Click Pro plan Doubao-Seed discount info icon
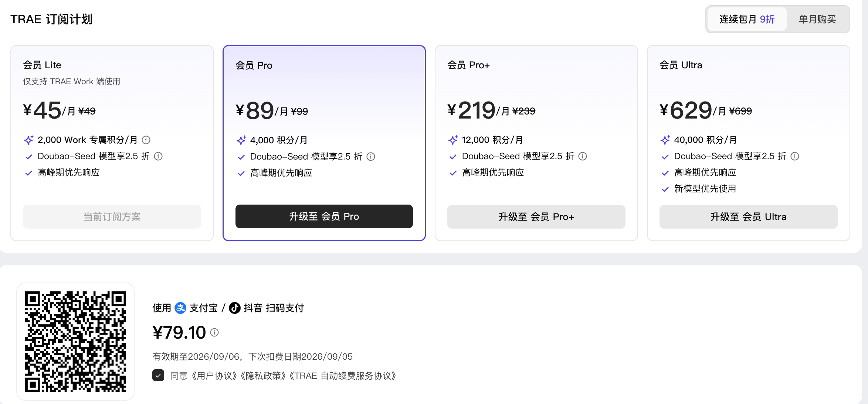This screenshot has width=868, height=404. [371, 157]
